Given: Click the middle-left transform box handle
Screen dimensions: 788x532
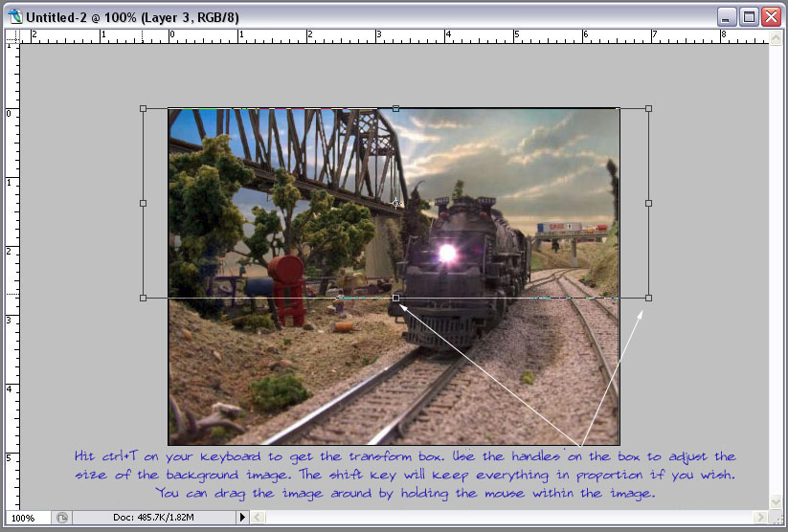Looking at the screenshot, I should (x=144, y=204).
